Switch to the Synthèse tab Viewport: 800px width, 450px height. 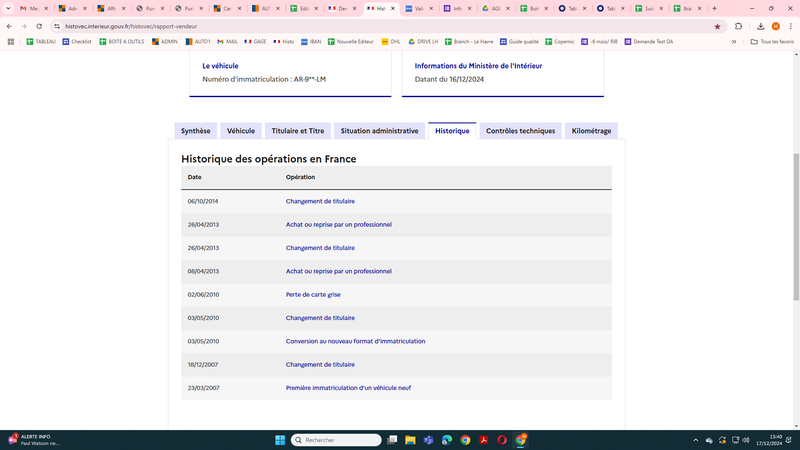pos(195,131)
